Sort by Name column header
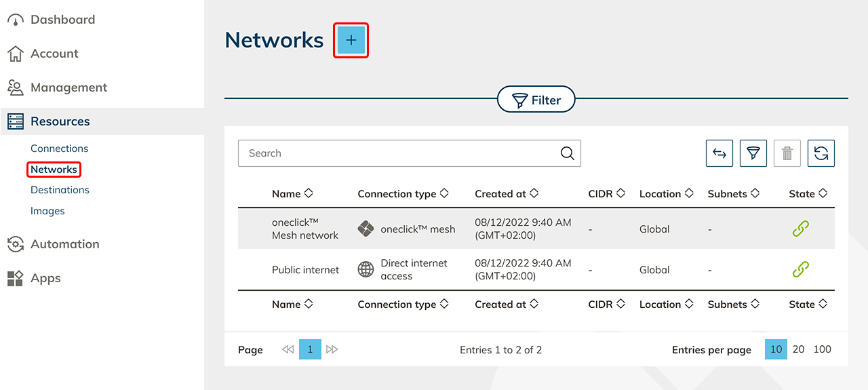This screenshot has width=868, height=390. coord(292,194)
